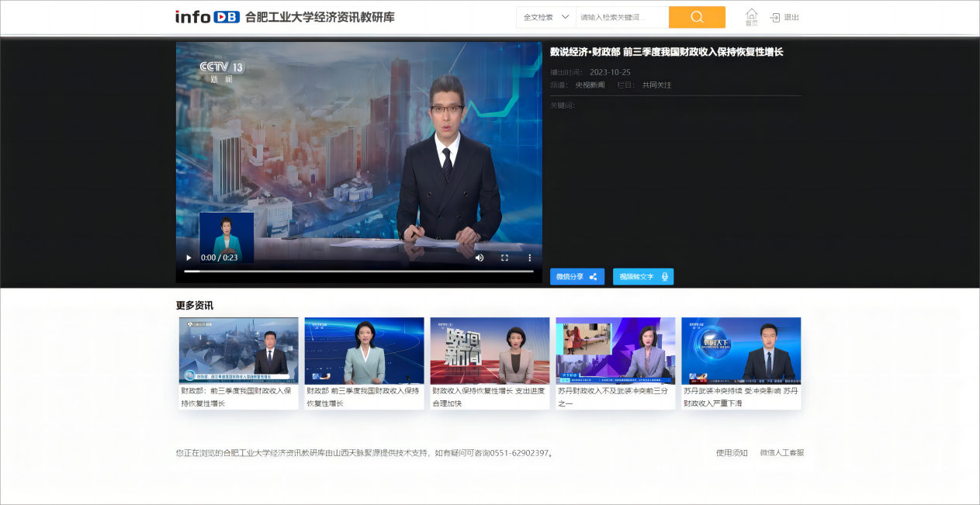The height and width of the screenshot is (505, 980).
Task: Click the 视频转文字 transcribe button
Action: (x=642, y=277)
